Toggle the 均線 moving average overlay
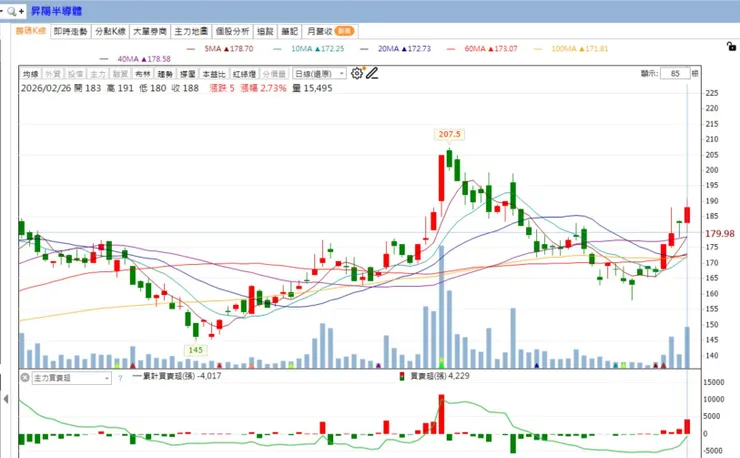Image resolution: width=740 pixels, height=458 pixels. (30, 74)
